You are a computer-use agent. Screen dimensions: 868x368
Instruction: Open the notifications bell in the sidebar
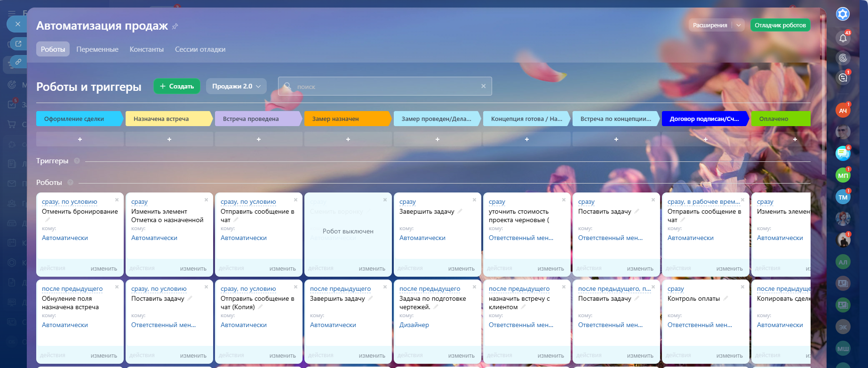(843, 38)
